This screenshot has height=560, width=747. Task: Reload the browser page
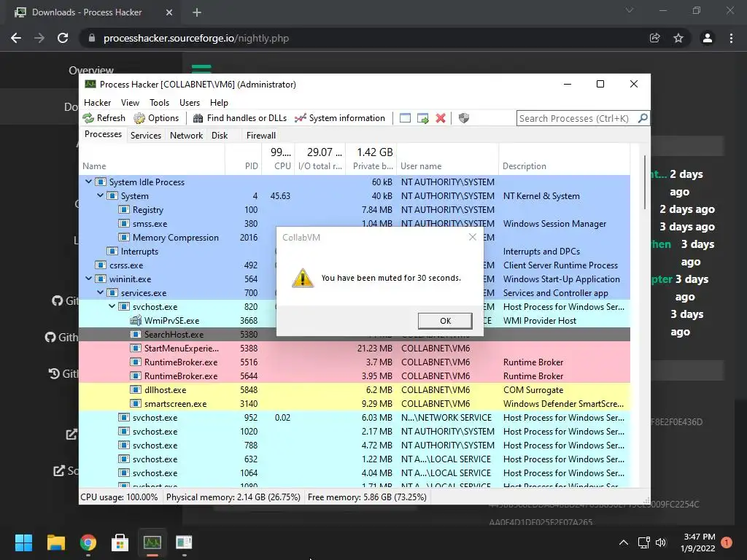click(x=63, y=38)
